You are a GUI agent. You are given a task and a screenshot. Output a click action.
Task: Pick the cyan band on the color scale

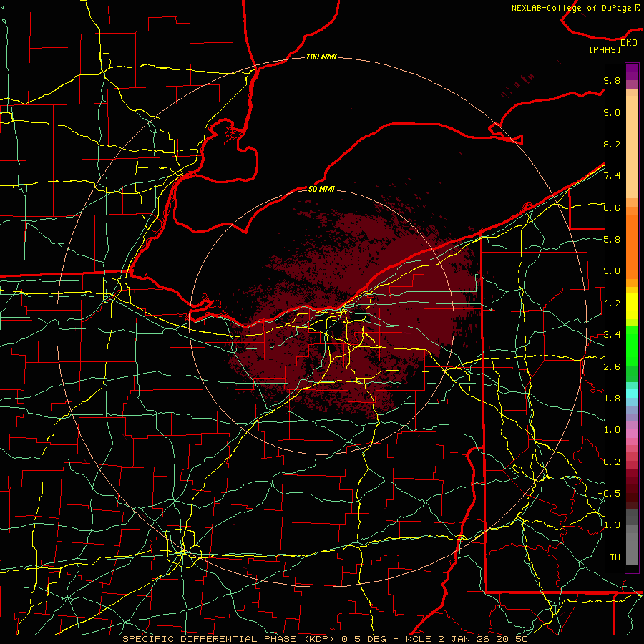pyautogui.click(x=632, y=394)
